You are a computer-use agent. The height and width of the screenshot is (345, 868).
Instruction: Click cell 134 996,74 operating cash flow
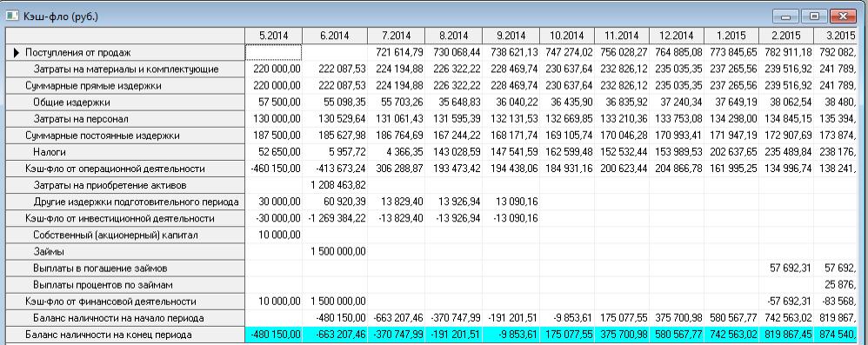click(x=786, y=169)
